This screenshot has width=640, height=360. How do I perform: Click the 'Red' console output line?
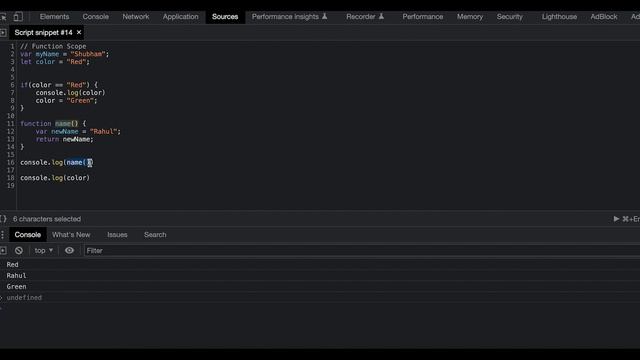[12, 264]
